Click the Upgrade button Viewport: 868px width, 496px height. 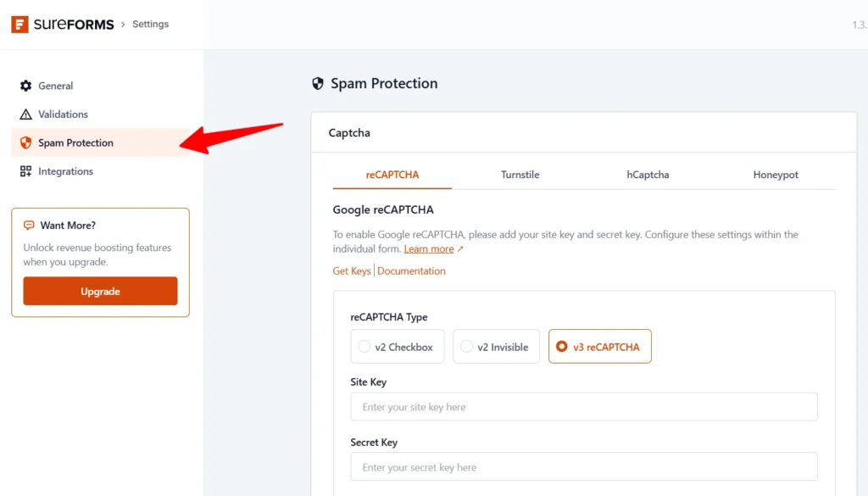(100, 291)
